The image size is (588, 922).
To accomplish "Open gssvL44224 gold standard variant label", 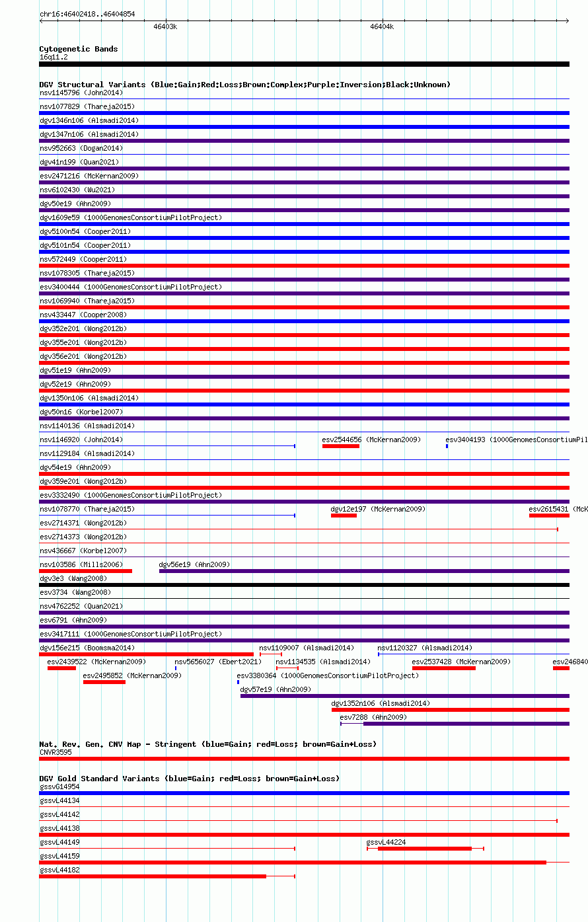I will click(386, 842).
